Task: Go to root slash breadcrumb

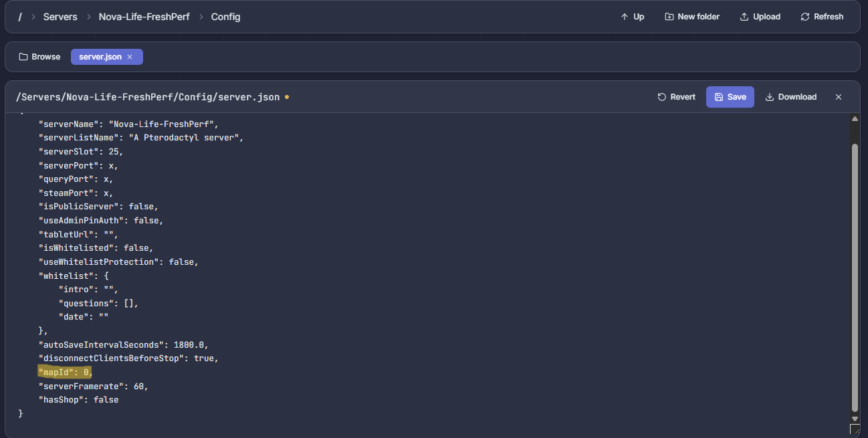Action: (x=20, y=17)
